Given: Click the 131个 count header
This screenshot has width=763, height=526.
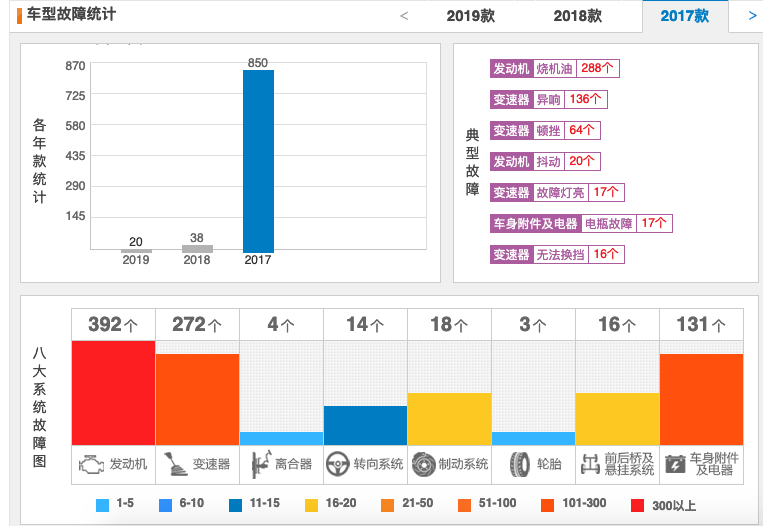Looking at the screenshot, I should coord(702,325).
